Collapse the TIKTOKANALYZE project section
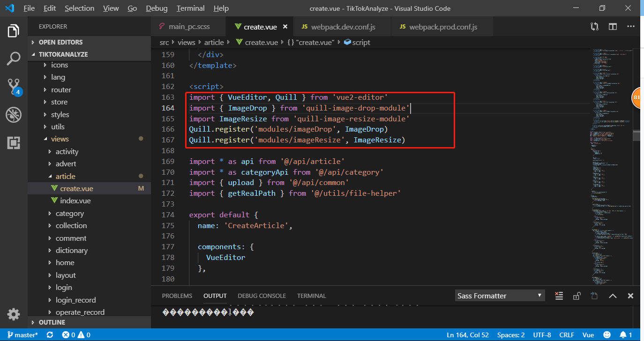 click(x=89, y=54)
